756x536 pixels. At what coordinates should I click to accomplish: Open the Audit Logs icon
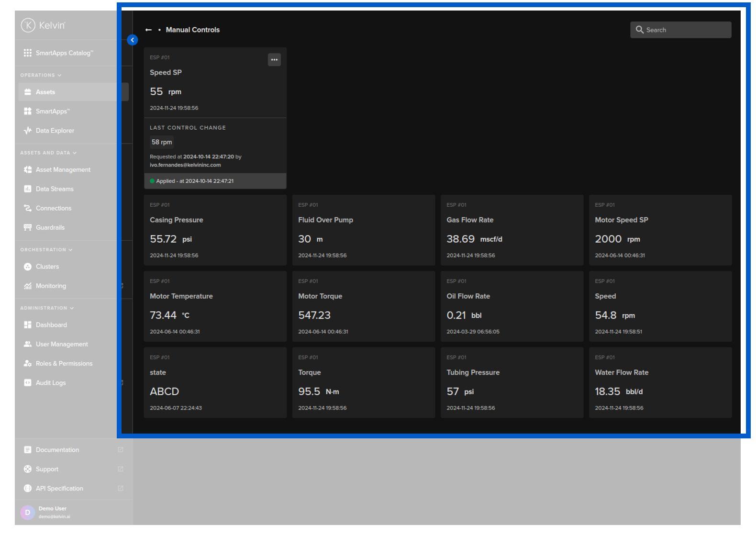click(28, 382)
